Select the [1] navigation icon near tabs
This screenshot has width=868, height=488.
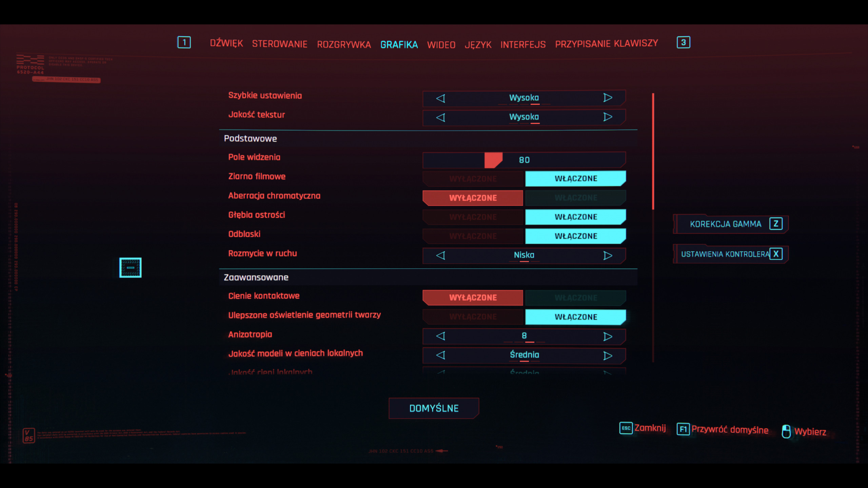(x=184, y=42)
